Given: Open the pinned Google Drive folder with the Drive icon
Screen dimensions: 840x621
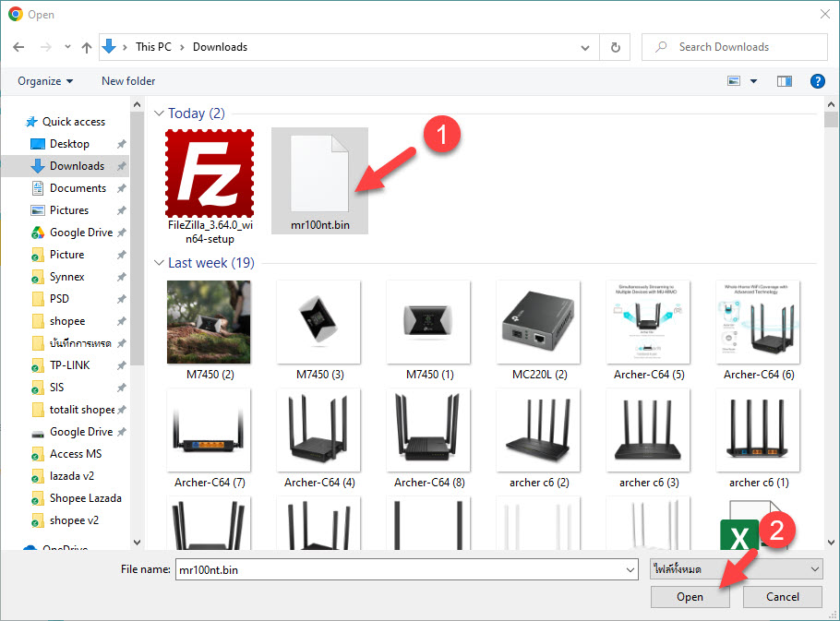Looking at the screenshot, I should (72, 233).
